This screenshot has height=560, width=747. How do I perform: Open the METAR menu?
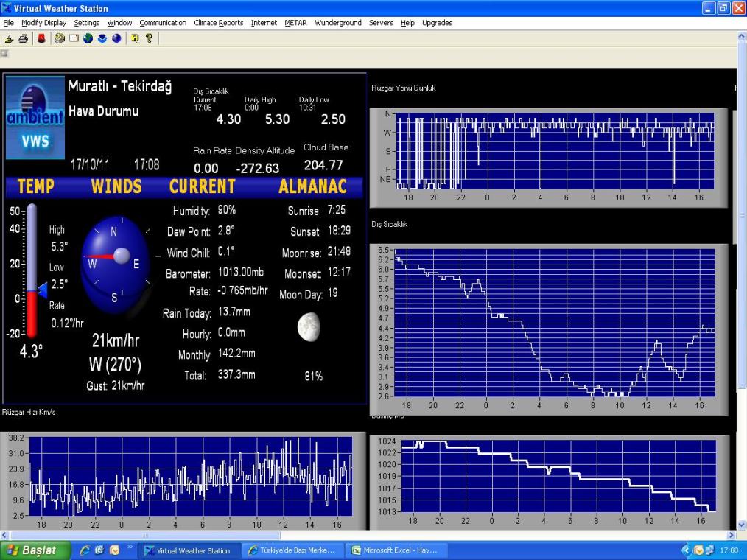[x=295, y=23]
